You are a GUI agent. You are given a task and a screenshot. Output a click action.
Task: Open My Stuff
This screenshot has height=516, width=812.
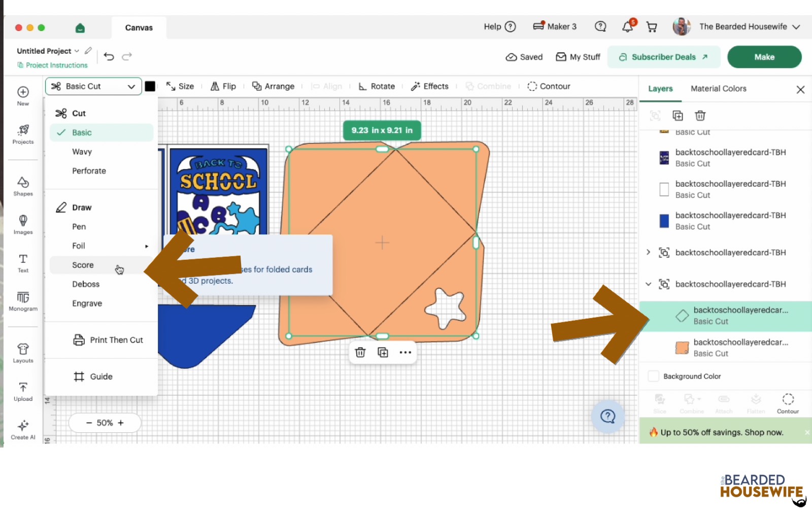point(578,57)
